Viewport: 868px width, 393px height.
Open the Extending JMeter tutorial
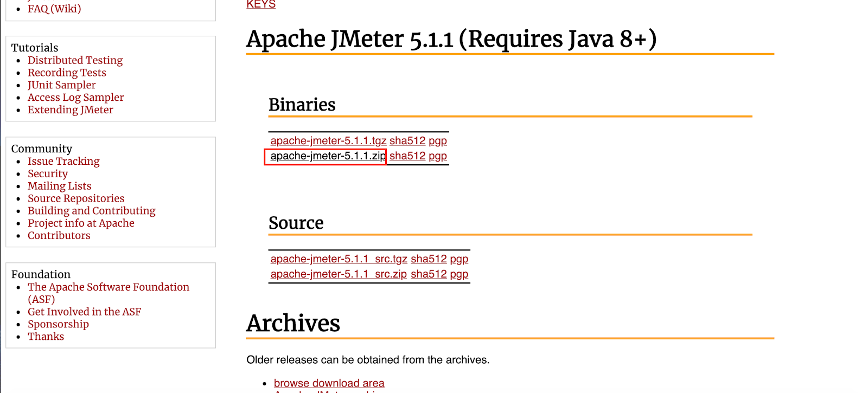point(70,109)
